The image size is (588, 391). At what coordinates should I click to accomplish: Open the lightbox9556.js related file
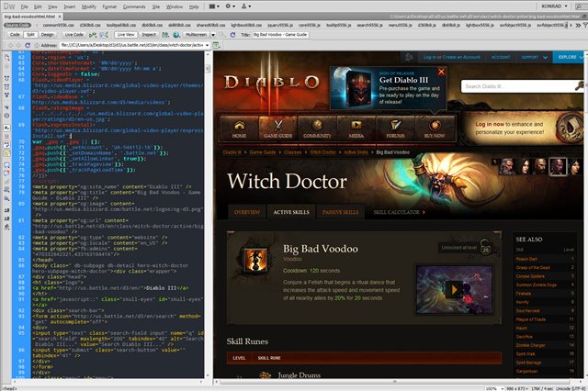pyautogui.click(x=480, y=25)
